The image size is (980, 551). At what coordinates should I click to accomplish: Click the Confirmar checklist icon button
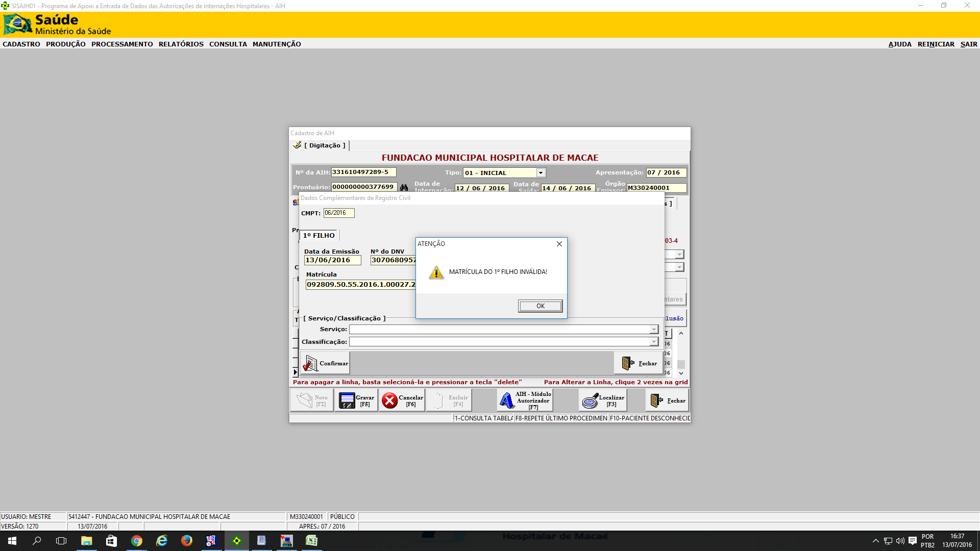310,363
